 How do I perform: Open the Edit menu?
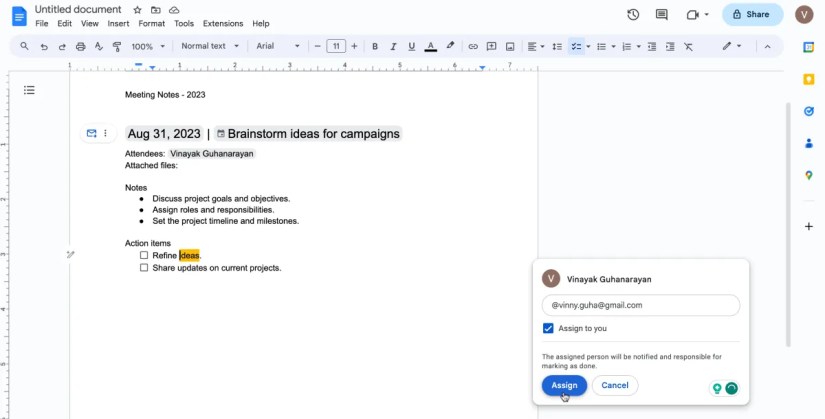65,24
